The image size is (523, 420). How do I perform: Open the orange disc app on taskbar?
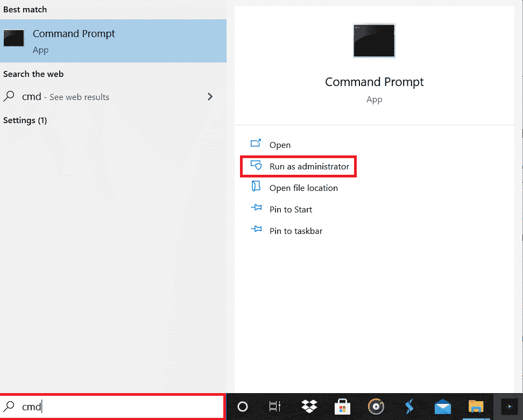376,407
